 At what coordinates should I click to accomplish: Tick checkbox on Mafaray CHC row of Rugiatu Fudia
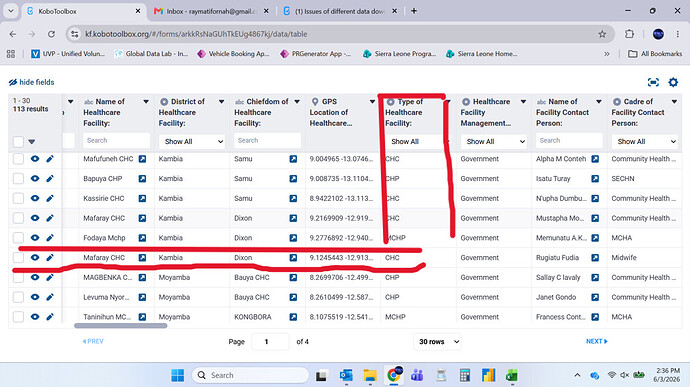pyautogui.click(x=18, y=258)
